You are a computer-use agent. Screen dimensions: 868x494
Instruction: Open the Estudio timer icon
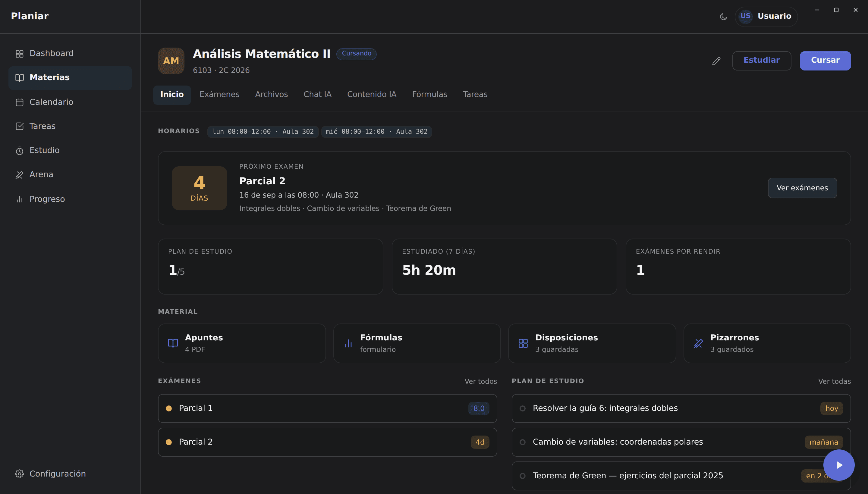pos(19,151)
